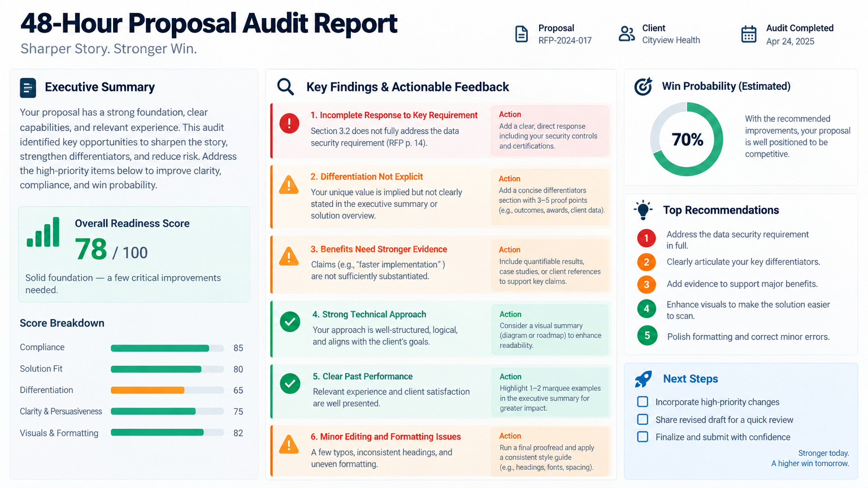Click the Audit Completed calendar icon
This screenshot has width=868, height=488.
749,34
